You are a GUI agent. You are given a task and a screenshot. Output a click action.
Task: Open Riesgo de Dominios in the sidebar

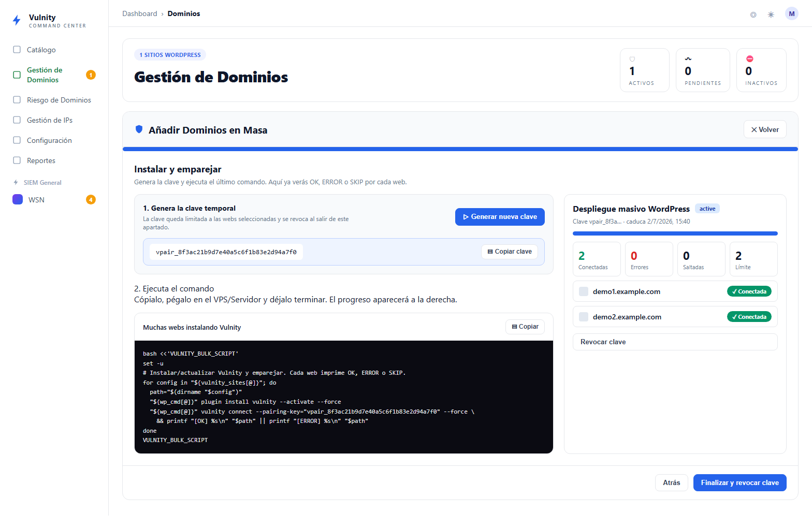coord(54,100)
